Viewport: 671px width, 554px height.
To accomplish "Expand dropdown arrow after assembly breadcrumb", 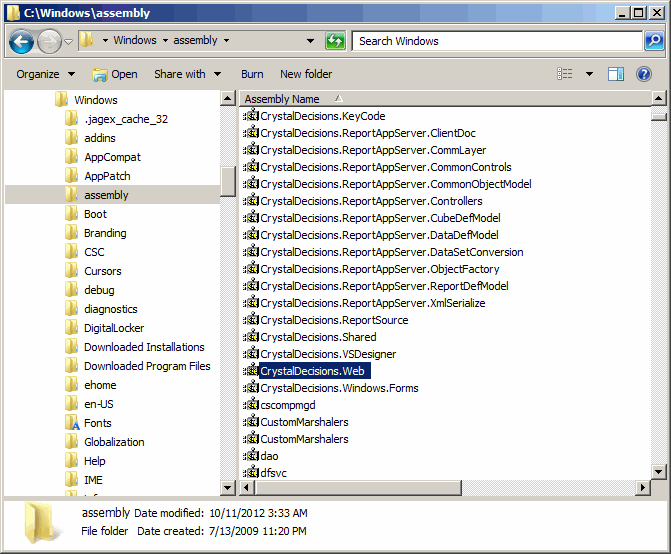I will (x=226, y=41).
